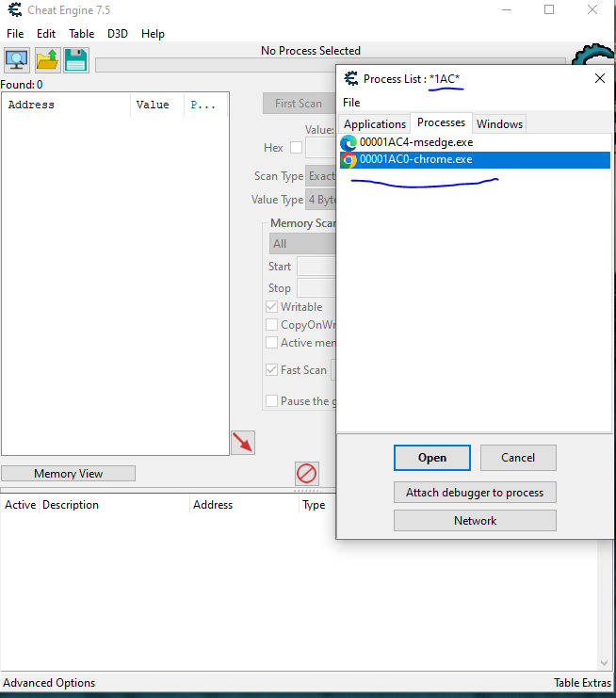
Task: Open the File menu in main window
Action: coord(15,34)
